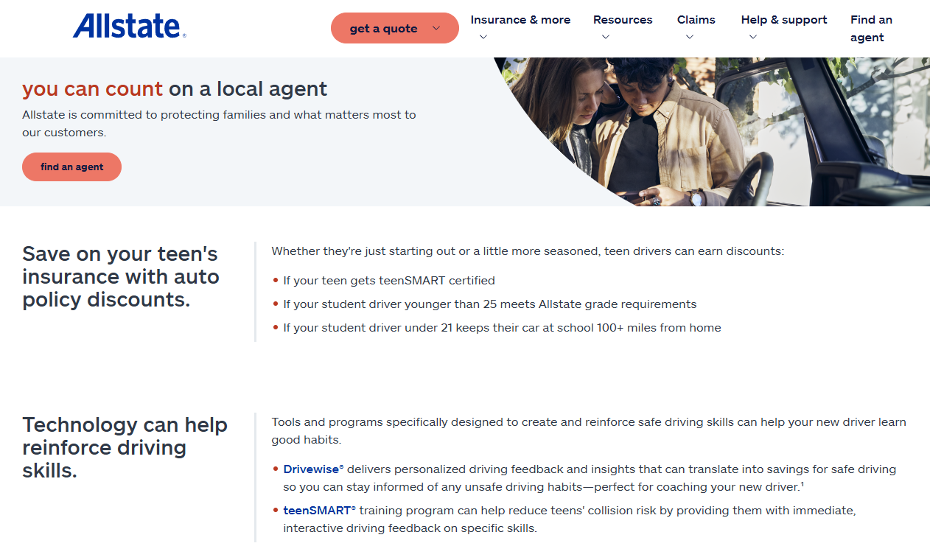The image size is (930, 560).
Task: Click the coral find an agent button
Action: pyautogui.click(x=71, y=167)
